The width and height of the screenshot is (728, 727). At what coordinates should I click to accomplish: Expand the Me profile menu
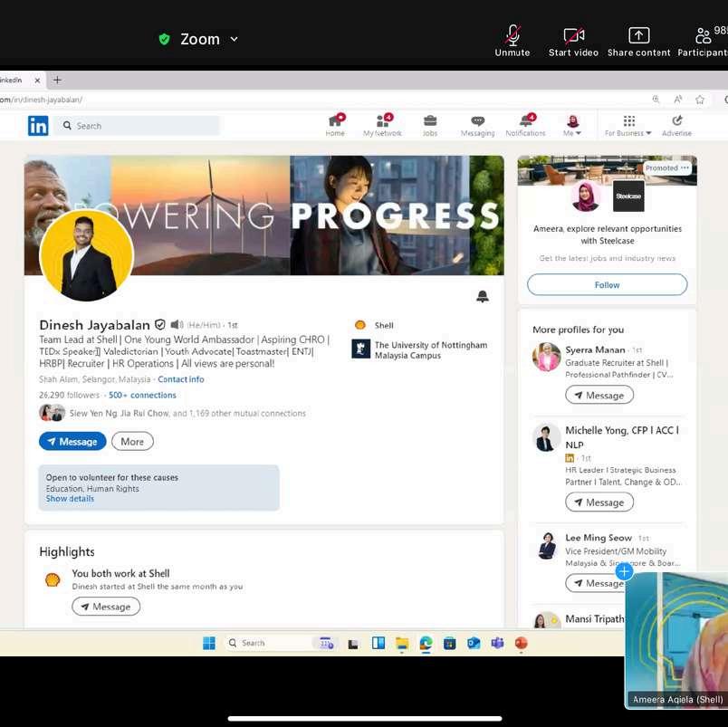[x=572, y=125]
